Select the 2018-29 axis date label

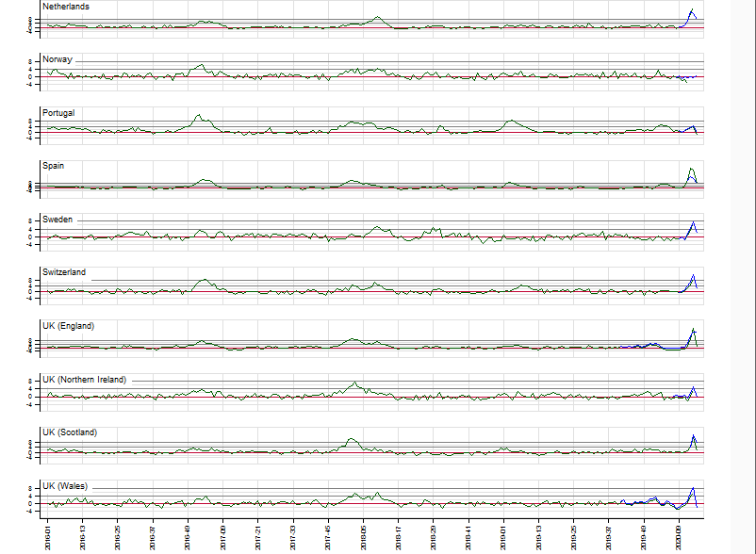click(x=434, y=531)
